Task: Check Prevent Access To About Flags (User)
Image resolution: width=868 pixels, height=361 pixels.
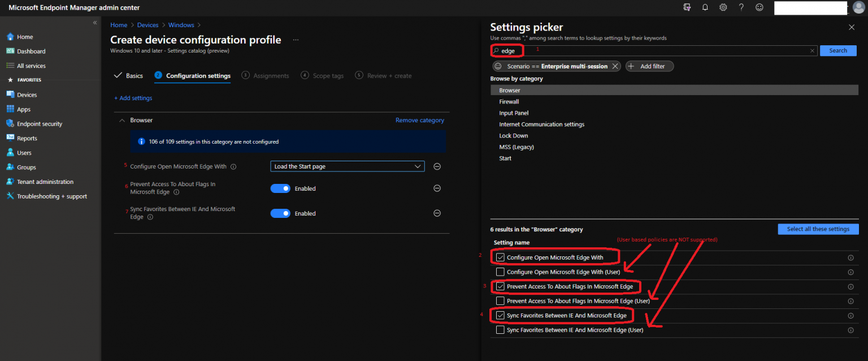Action: [x=500, y=301]
